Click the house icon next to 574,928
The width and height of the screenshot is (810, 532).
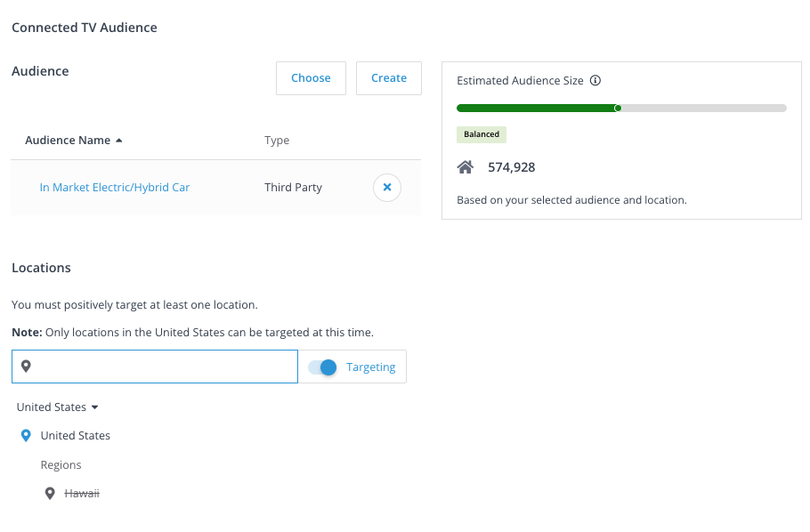pos(465,167)
